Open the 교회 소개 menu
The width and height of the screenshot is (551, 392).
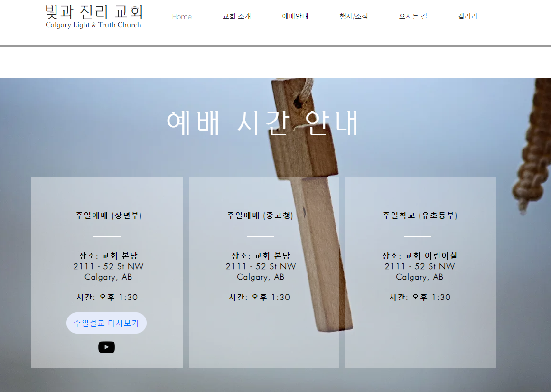tap(237, 17)
